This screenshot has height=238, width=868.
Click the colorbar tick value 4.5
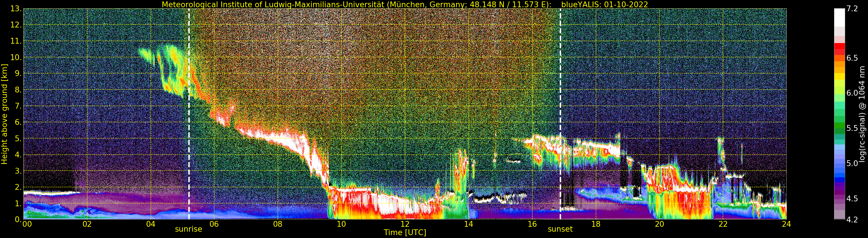852,199
